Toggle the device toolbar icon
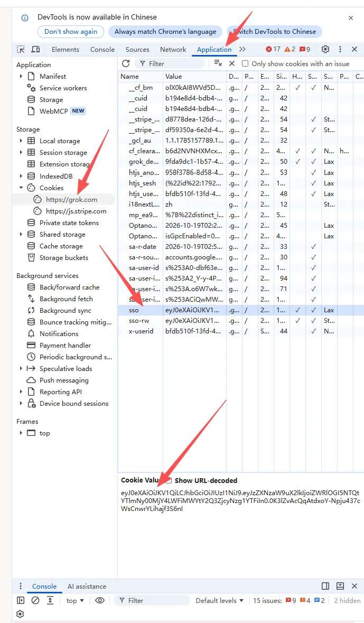Screen dimensions: 364x623 pos(36,49)
